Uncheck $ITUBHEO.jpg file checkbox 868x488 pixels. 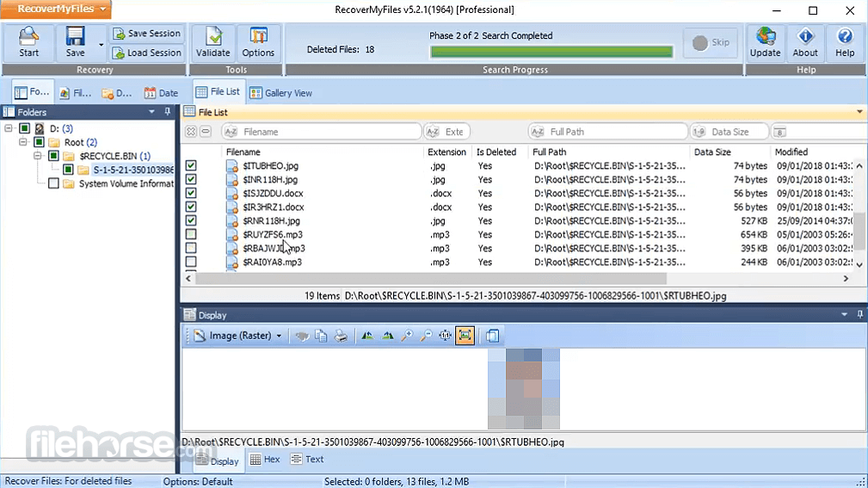pyautogui.click(x=191, y=165)
